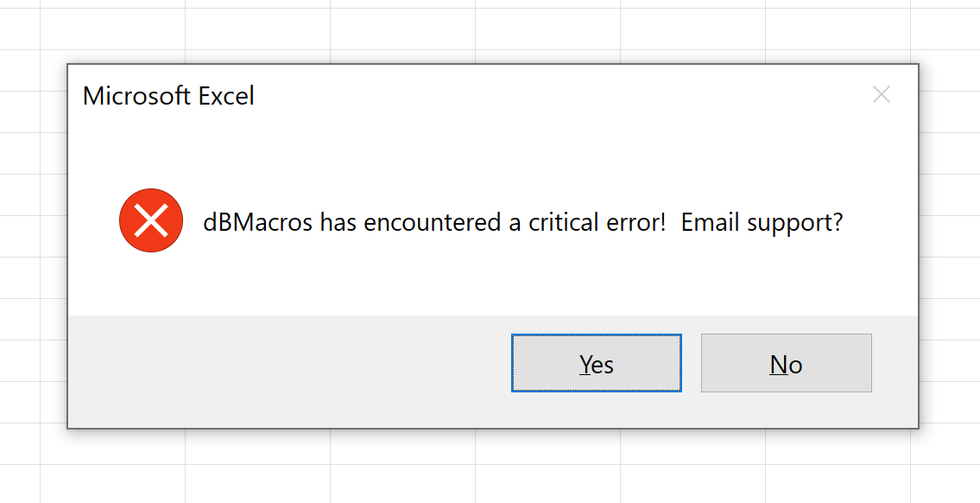The image size is (980, 503).
Task: Click the gray footer gap between Yes and No
Action: pyautogui.click(x=691, y=364)
